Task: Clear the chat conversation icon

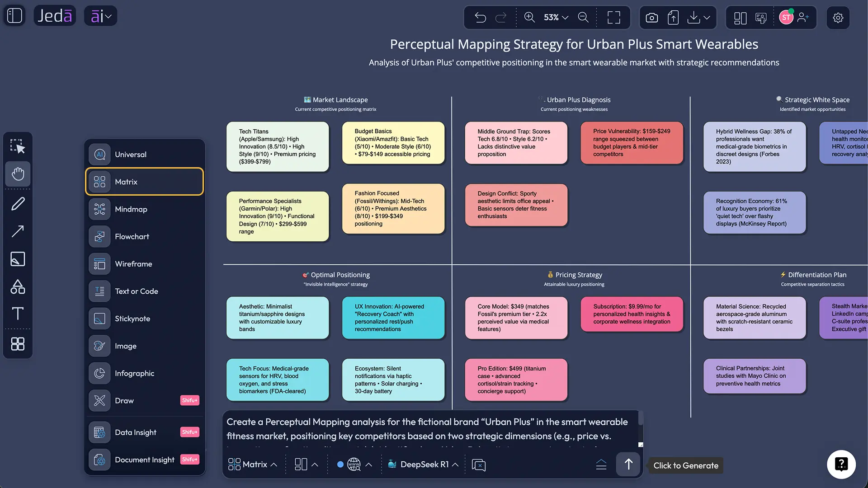Action: pos(478,465)
